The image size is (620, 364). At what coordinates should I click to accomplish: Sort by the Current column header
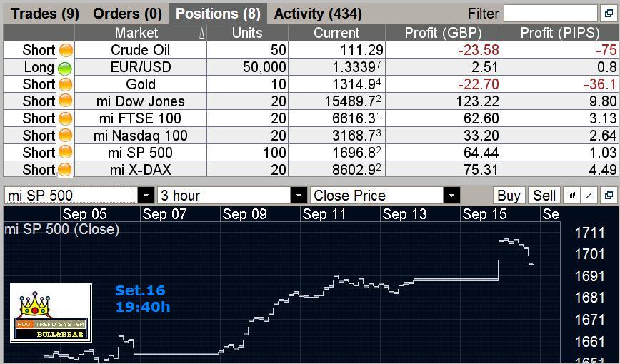click(337, 33)
